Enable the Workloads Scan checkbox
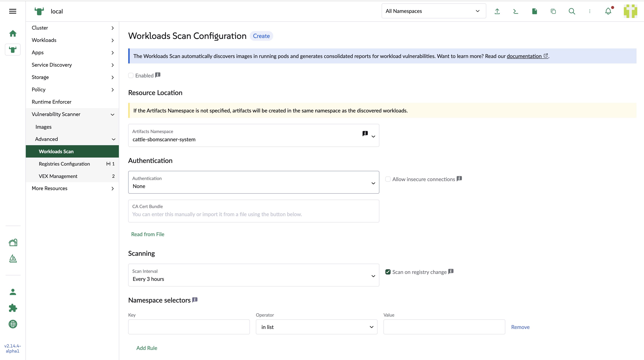 click(131, 76)
